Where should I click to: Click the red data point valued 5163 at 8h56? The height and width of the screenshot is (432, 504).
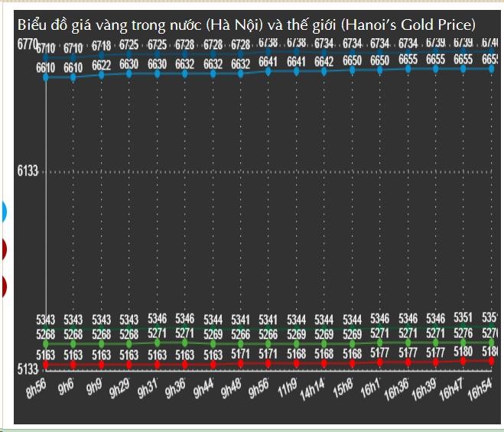click(x=46, y=365)
